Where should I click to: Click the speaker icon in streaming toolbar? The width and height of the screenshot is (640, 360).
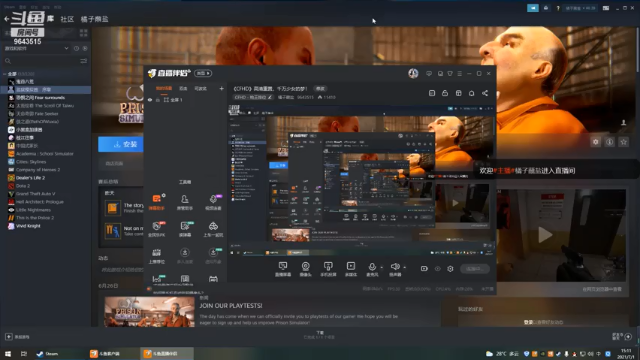pyautogui.click(x=395, y=267)
